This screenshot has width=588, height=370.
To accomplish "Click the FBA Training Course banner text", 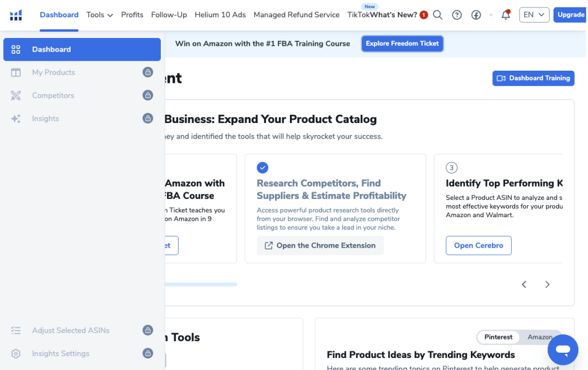I will pyautogui.click(x=262, y=44).
